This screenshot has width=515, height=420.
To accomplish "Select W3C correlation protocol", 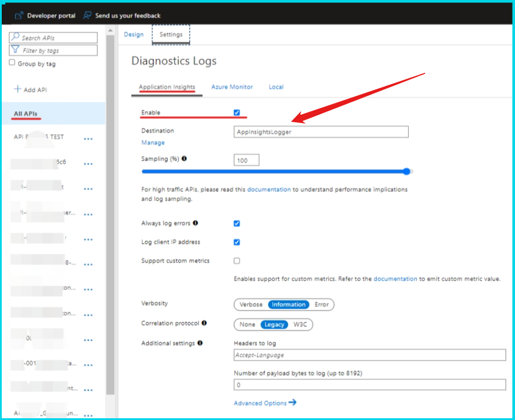I will [300, 325].
